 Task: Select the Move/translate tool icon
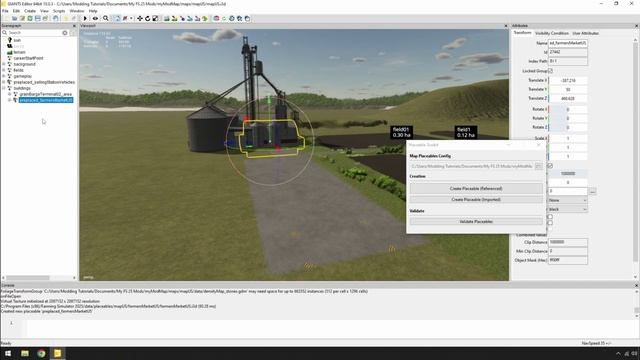140,18
